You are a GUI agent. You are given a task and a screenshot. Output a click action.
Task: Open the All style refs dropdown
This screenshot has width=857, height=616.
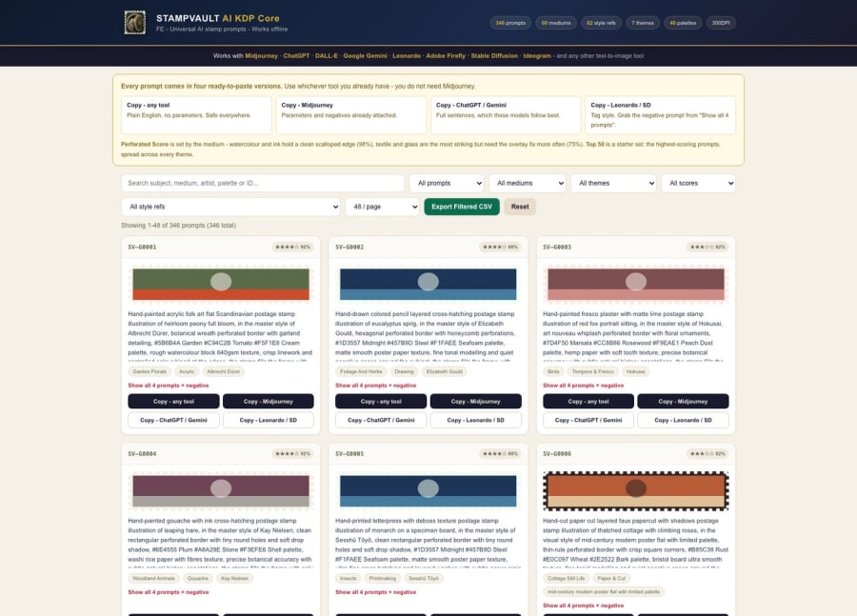tap(230, 207)
